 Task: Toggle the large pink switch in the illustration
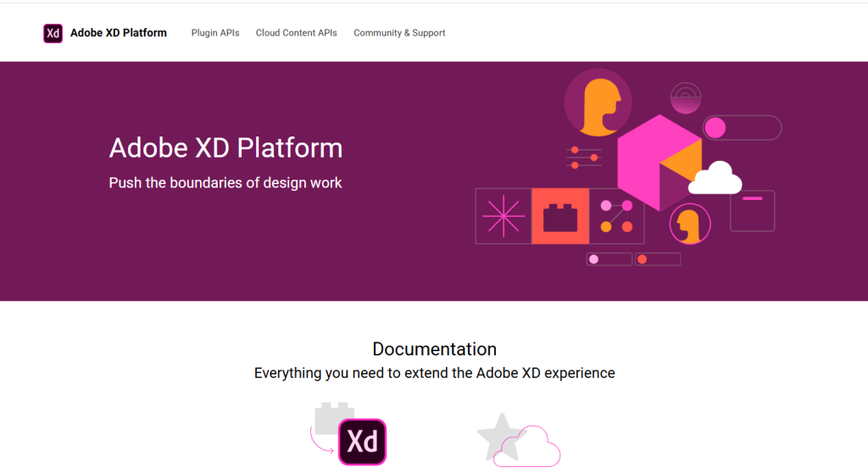coord(741,128)
